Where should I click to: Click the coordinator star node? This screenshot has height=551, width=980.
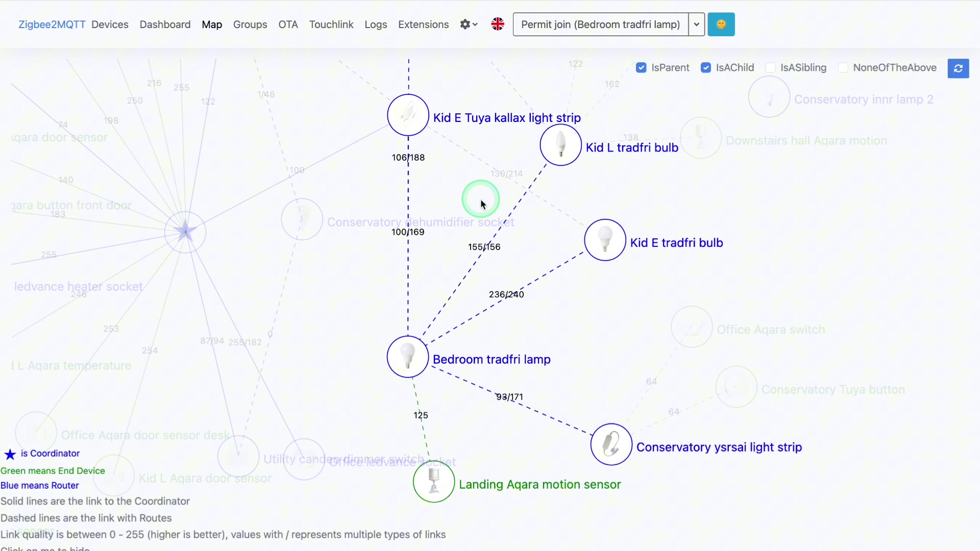pyautogui.click(x=185, y=232)
